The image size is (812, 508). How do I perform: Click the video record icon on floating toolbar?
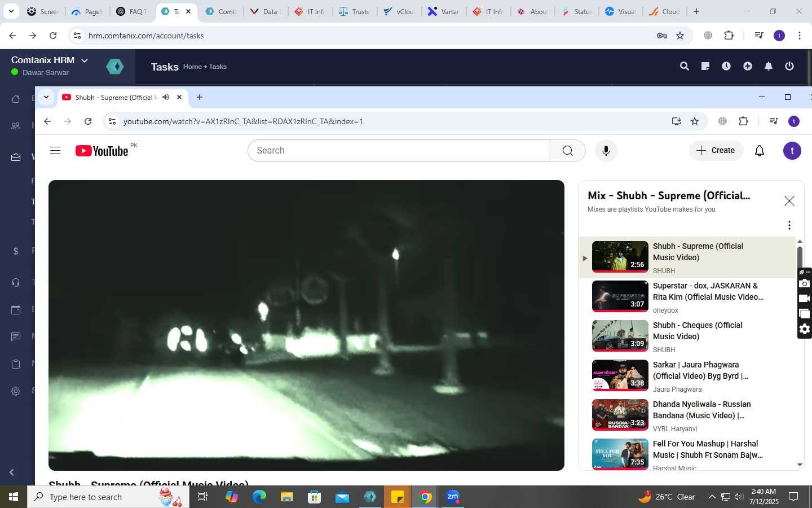(805, 299)
